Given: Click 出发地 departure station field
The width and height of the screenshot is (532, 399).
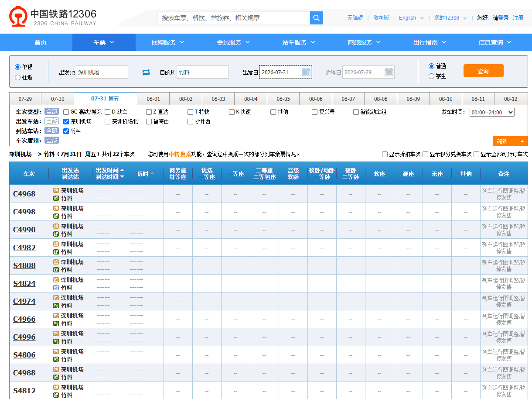Looking at the screenshot, I should [102, 72].
